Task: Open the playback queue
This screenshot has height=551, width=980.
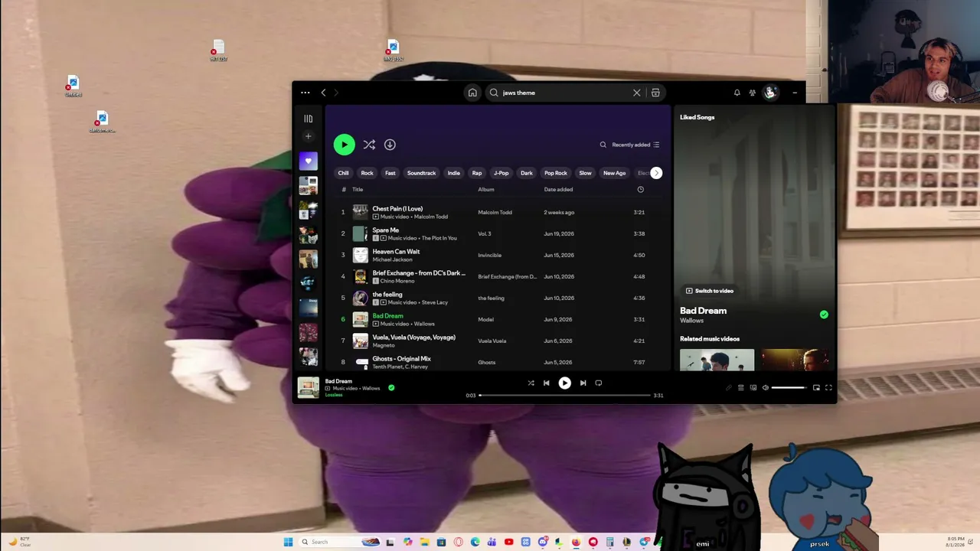Action: point(740,388)
